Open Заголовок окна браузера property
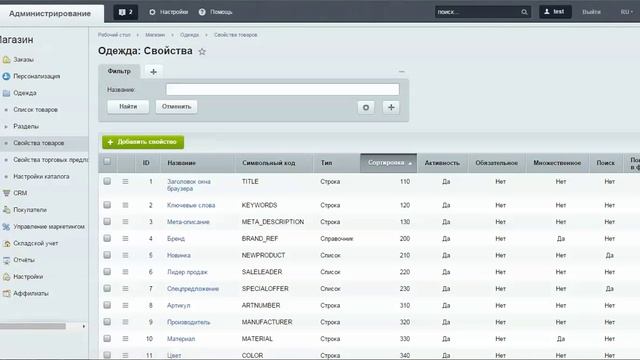 (x=188, y=185)
